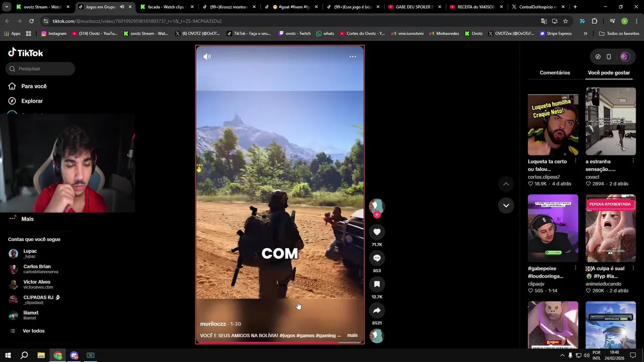Open Chrome extensions puzzle icon
The width and height of the screenshot is (644, 362).
(595, 21)
